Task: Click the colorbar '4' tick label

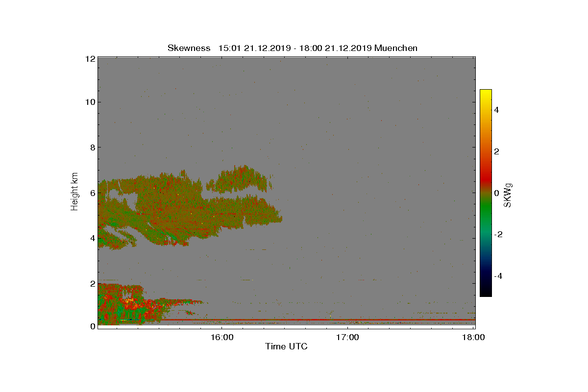Action: click(496, 110)
